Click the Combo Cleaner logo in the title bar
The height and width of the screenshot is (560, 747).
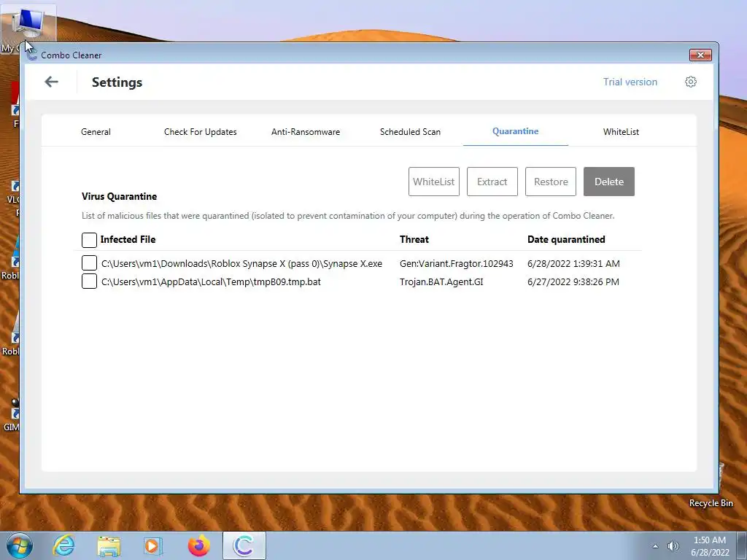coord(32,55)
